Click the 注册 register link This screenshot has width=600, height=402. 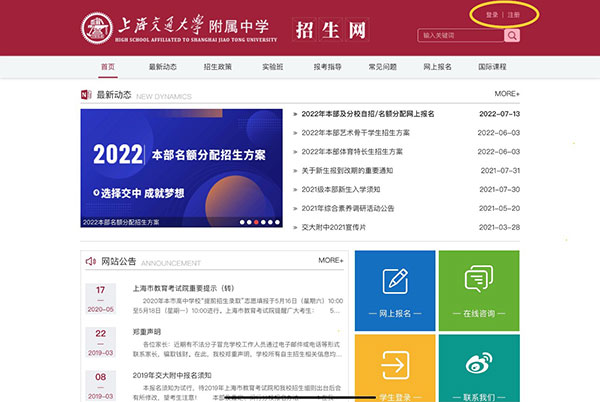pos(514,15)
